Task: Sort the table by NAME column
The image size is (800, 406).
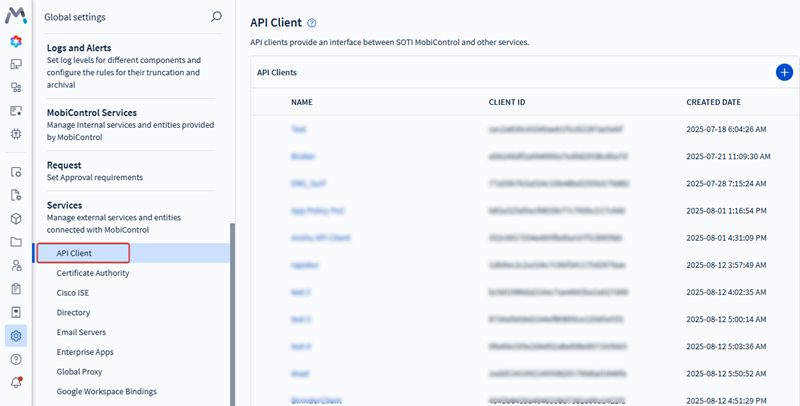Action: tap(302, 102)
